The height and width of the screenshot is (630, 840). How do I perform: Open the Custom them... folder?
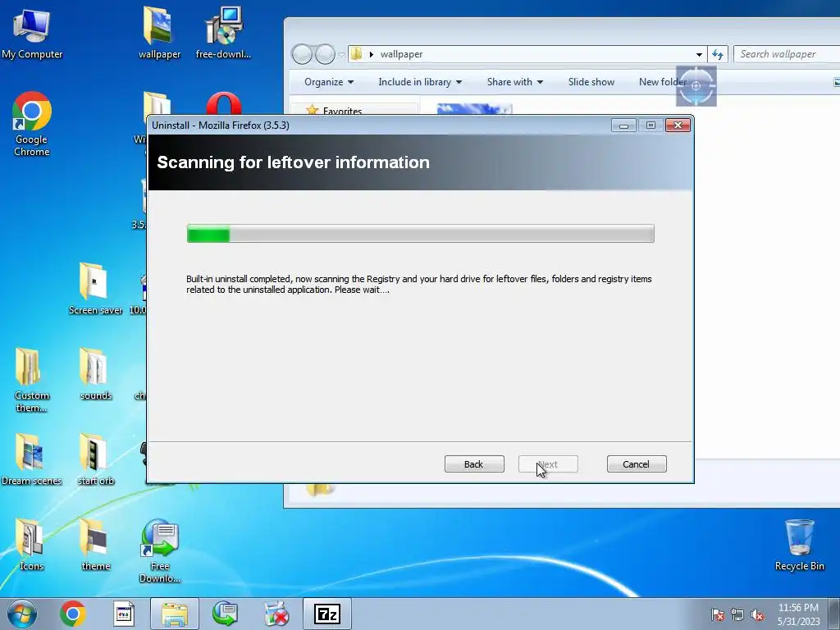[32, 379]
